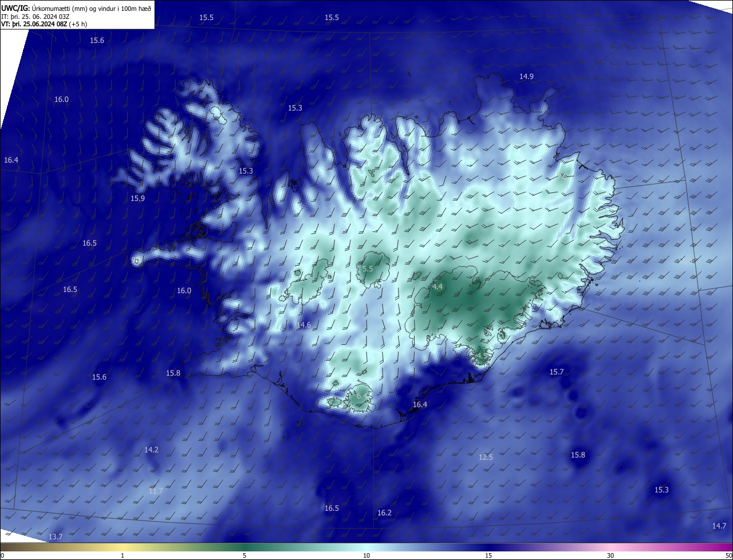Click the map title 'Úrkomumætti (mm) og vindur í 100m hæð'
Viewport: 733px width, 560px height.
pos(92,8)
